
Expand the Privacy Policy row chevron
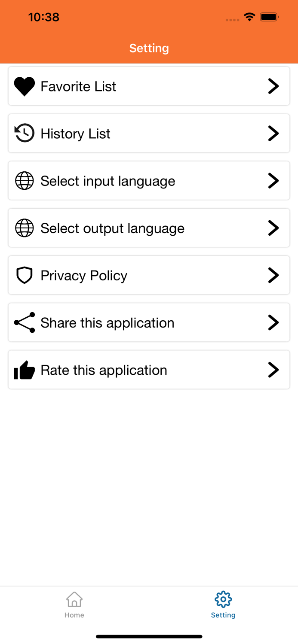pos(273,275)
